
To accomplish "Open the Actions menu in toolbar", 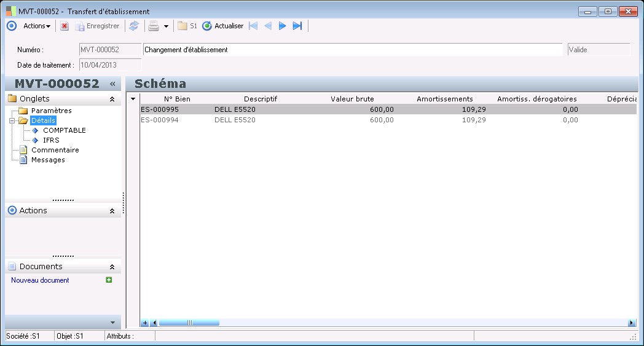I will pyautogui.click(x=36, y=26).
